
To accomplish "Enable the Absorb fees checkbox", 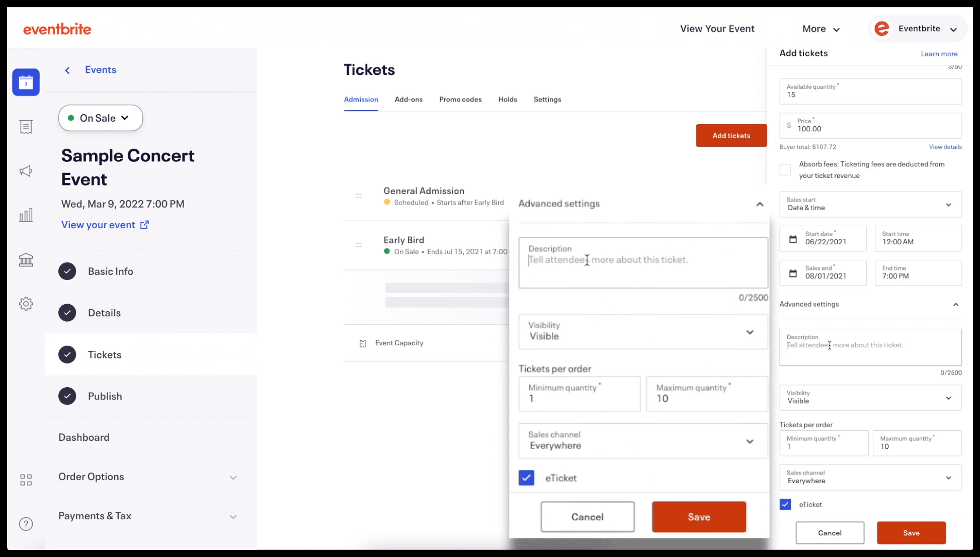I will (785, 169).
